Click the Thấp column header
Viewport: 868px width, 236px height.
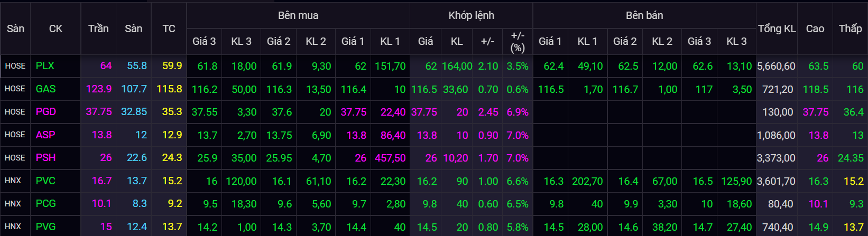point(850,29)
